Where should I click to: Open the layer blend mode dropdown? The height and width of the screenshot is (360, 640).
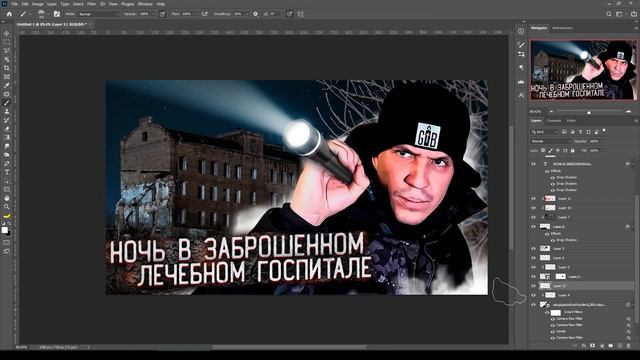click(550, 141)
